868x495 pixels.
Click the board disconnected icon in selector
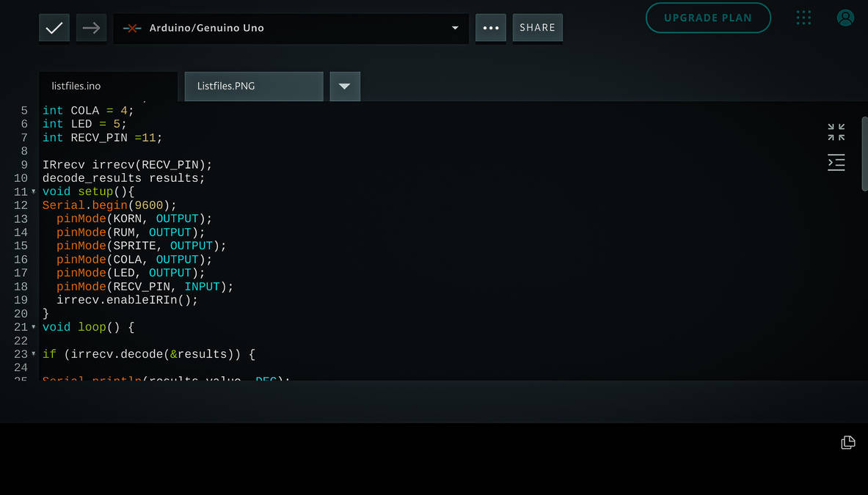tap(132, 28)
